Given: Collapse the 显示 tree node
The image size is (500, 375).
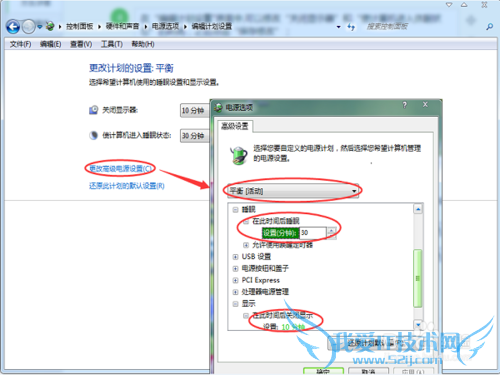Looking at the screenshot, I should click(236, 304).
